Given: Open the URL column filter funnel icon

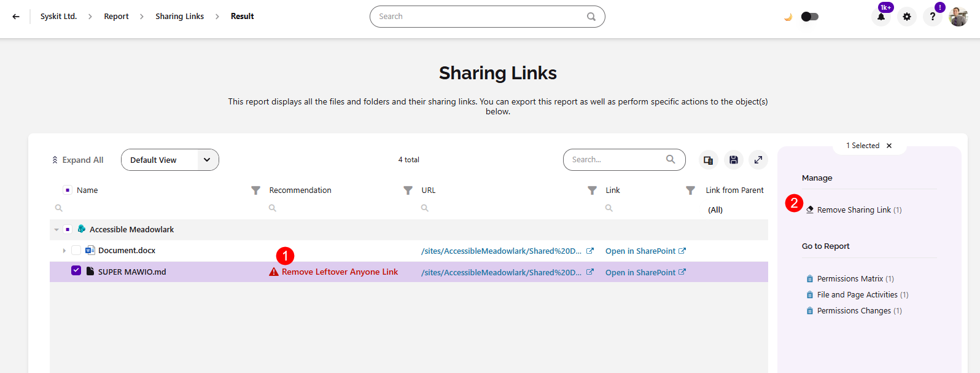Looking at the screenshot, I should click(592, 190).
